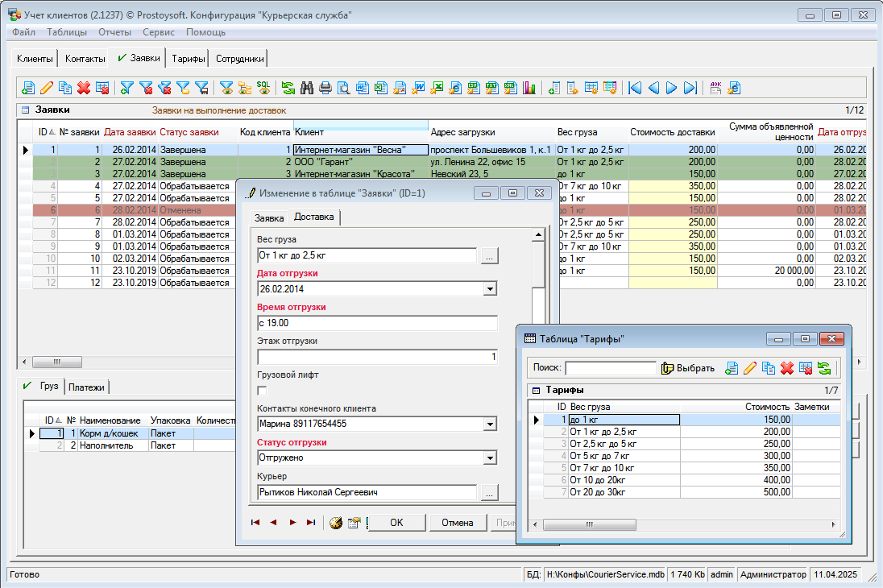Click the tree view filter icon in main toolbar
The width and height of the screenshot is (883, 588).
click(x=244, y=88)
